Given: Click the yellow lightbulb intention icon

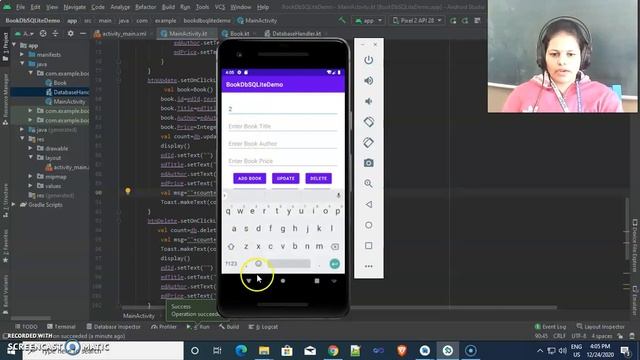Looking at the screenshot, I should coord(128,191).
